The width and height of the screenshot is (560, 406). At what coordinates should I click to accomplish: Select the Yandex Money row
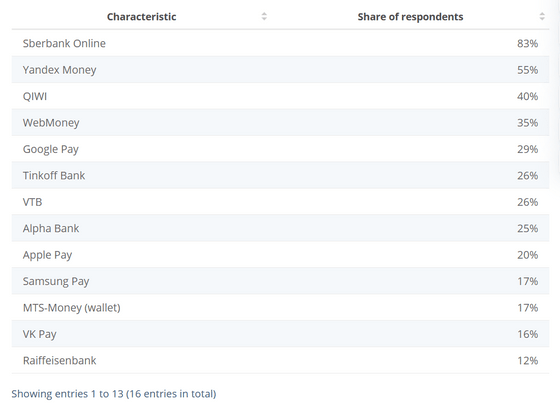click(280, 70)
